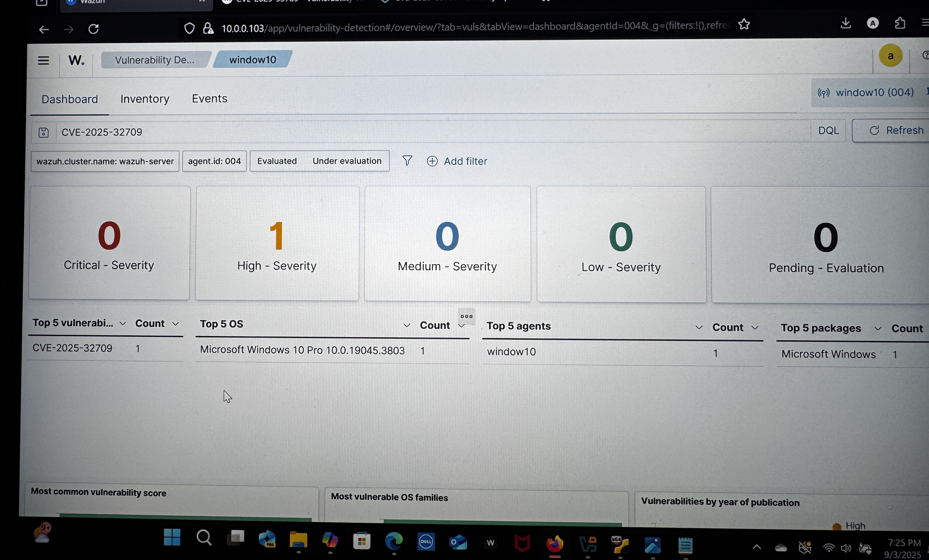Switch query language via DQL button
The height and width of the screenshot is (560, 929).
828,130
